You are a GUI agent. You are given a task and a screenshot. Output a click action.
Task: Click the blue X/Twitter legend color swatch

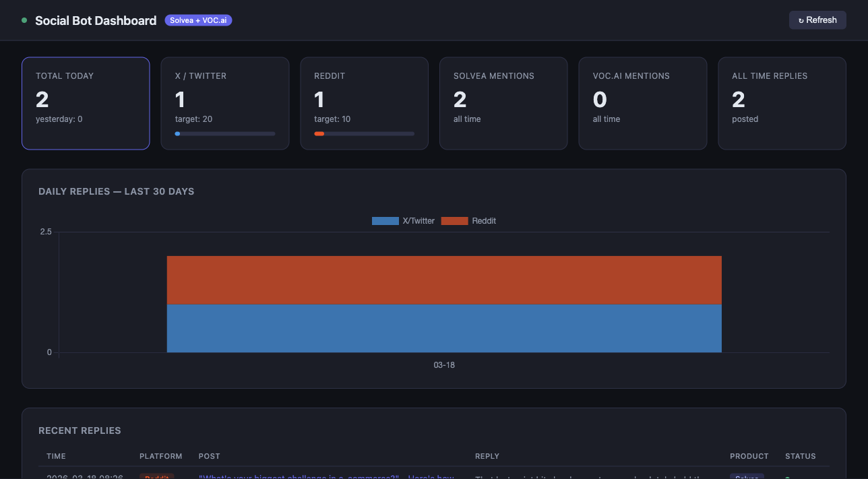click(x=385, y=220)
